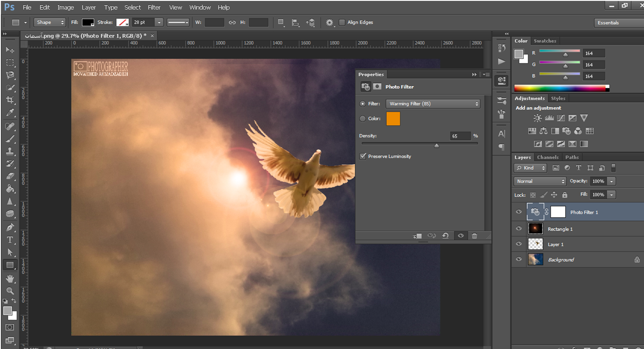Open the stroke line style dropdown
This screenshot has height=349, width=644.
[178, 22]
